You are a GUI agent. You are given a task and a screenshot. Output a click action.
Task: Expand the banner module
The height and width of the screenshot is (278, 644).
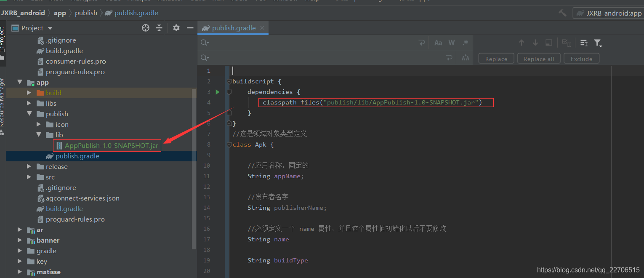[x=19, y=240]
